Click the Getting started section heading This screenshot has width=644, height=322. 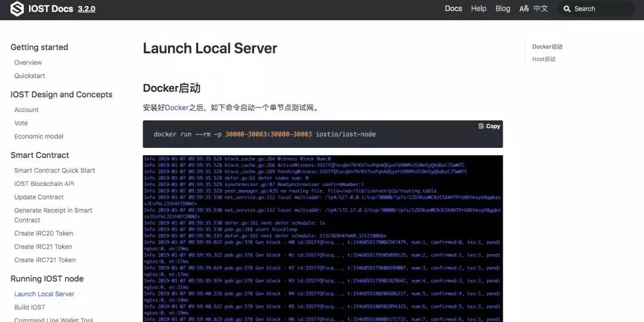(39, 47)
